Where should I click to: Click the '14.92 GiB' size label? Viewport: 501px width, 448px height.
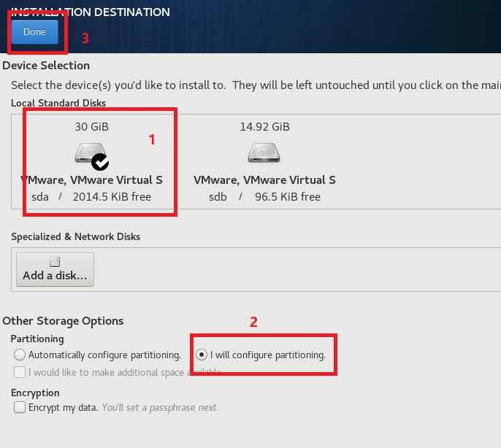pos(264,127)
